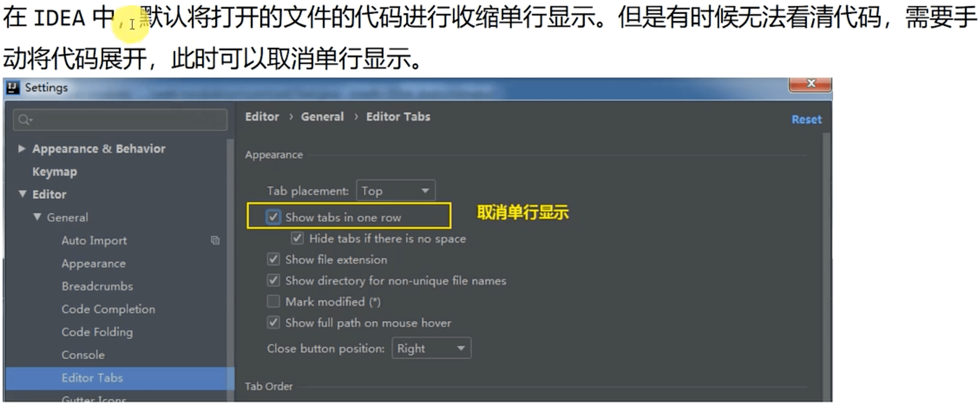Uncheck Show tabs in one row
980x410 pixels.
[x=274, y=217]
